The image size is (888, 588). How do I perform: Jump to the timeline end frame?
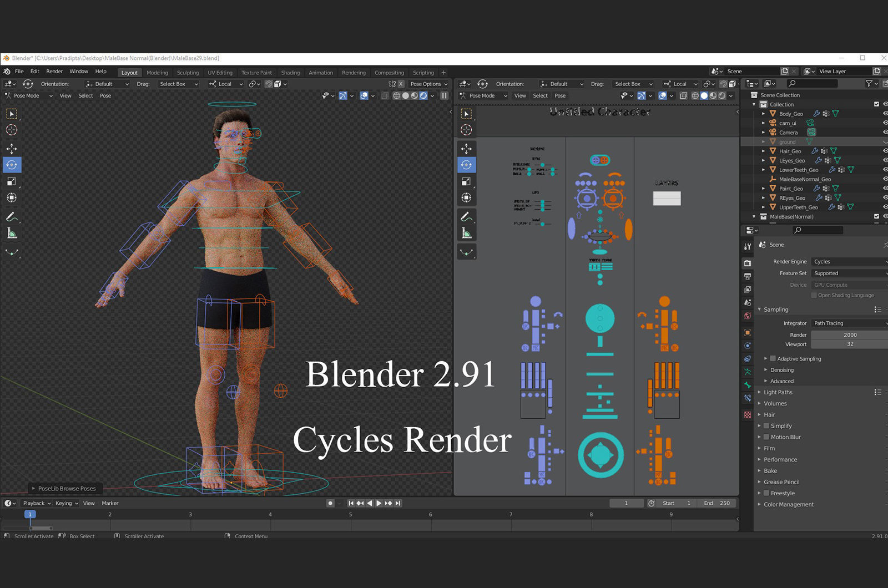(x=398, y=503)
